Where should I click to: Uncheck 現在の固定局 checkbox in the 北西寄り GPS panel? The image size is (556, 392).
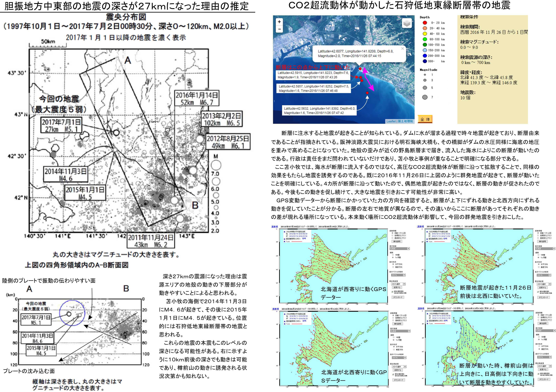(393, 374)
